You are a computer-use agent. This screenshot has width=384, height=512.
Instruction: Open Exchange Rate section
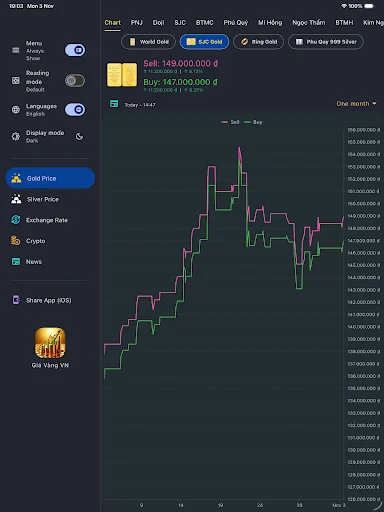pyautogui.click(x=50, y=220)
